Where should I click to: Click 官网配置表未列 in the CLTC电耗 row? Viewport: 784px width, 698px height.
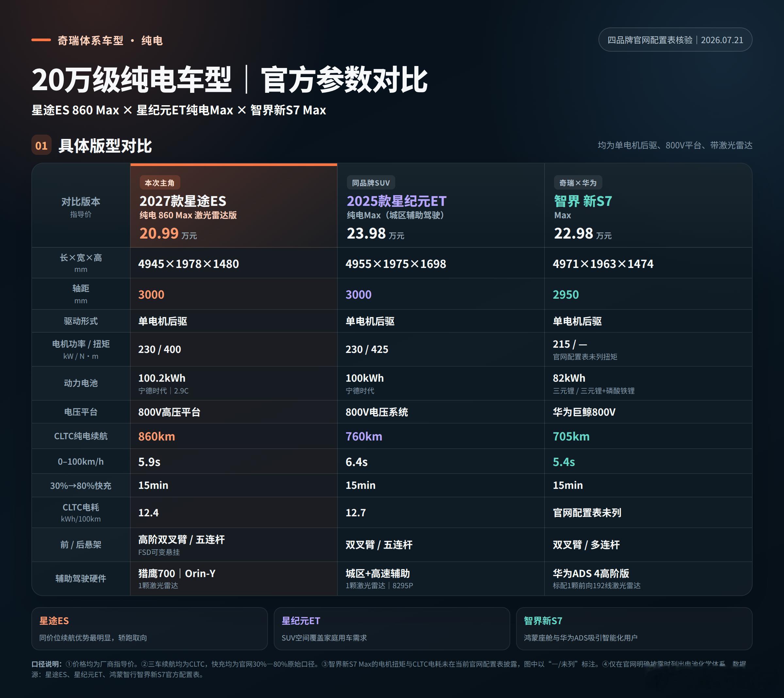587,513
